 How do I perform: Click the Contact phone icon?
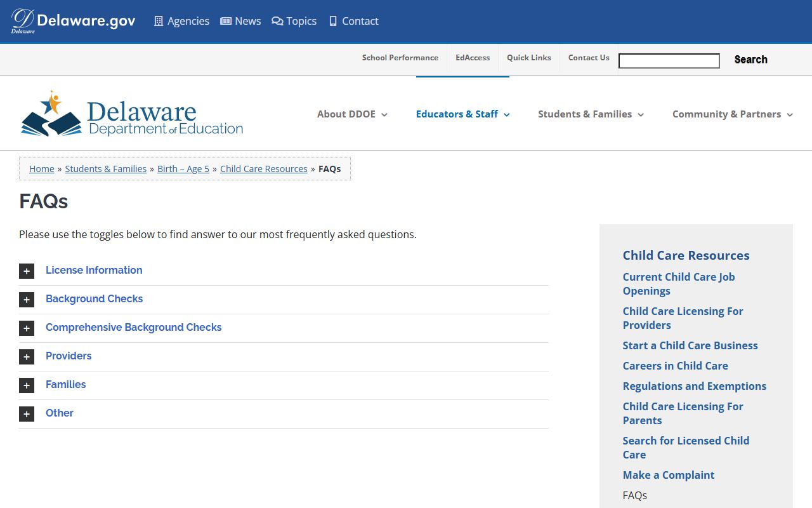coord(333,21)
